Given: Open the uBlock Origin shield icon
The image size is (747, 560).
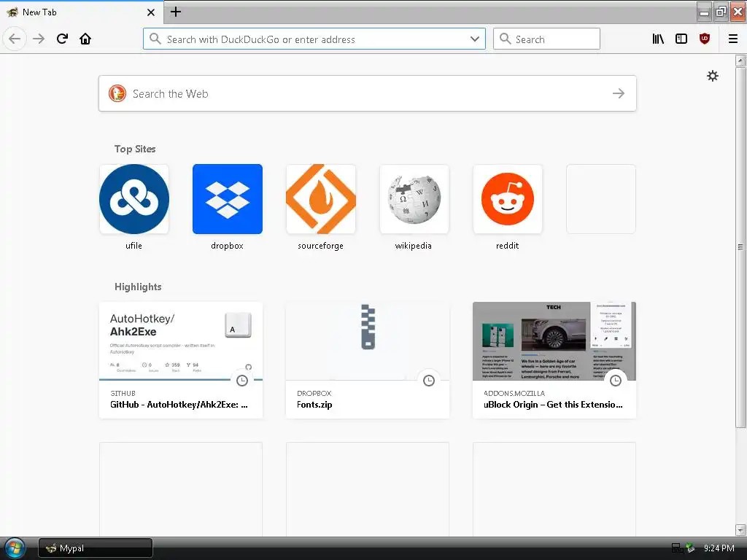Looking at the screenshot, I should 705,39.
